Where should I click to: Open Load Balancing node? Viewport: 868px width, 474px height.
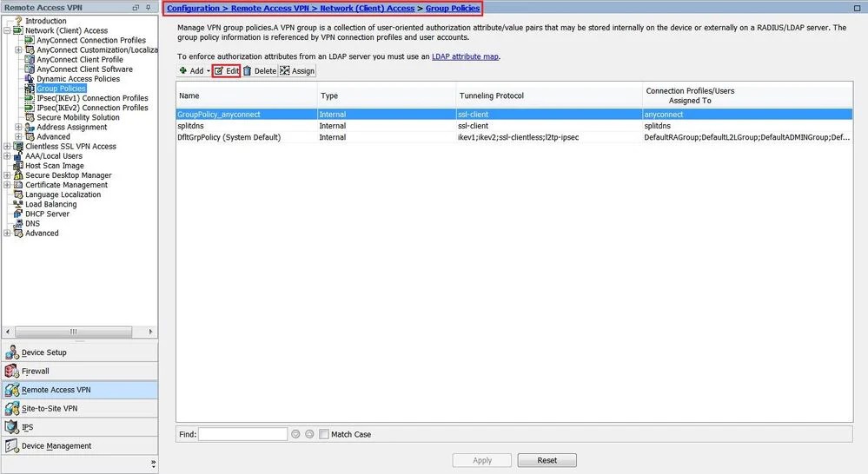tap(51, 204)
